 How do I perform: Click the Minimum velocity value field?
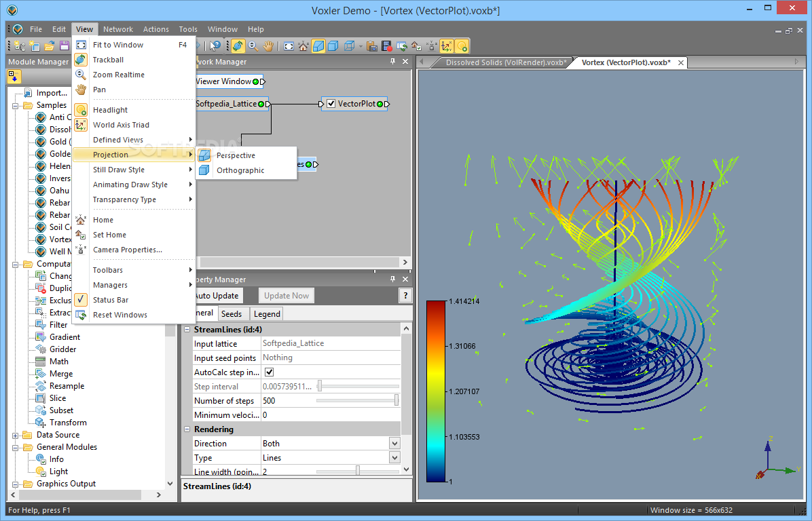tap(331, 415)
